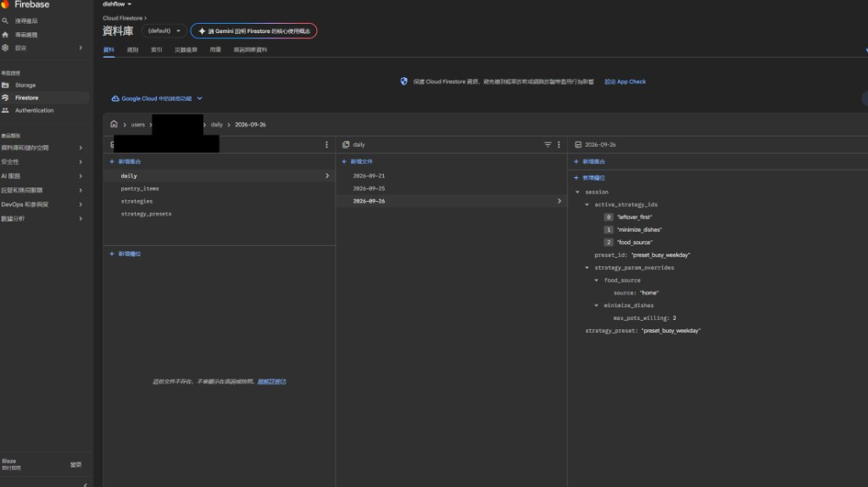The image size is (868, 487).
Task: Collapse the session field tree
Action: (x=577, y=193)
